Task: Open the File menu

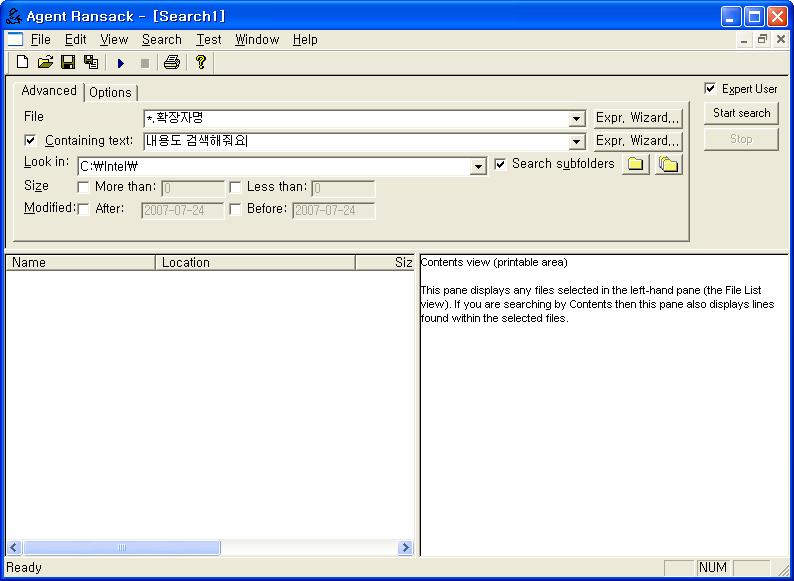Action: (41, 40)
